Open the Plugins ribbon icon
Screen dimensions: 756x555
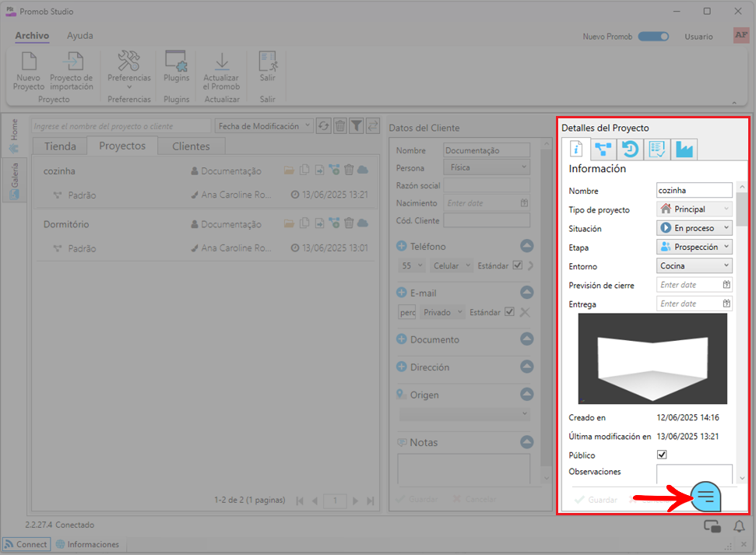click(176, 66)
